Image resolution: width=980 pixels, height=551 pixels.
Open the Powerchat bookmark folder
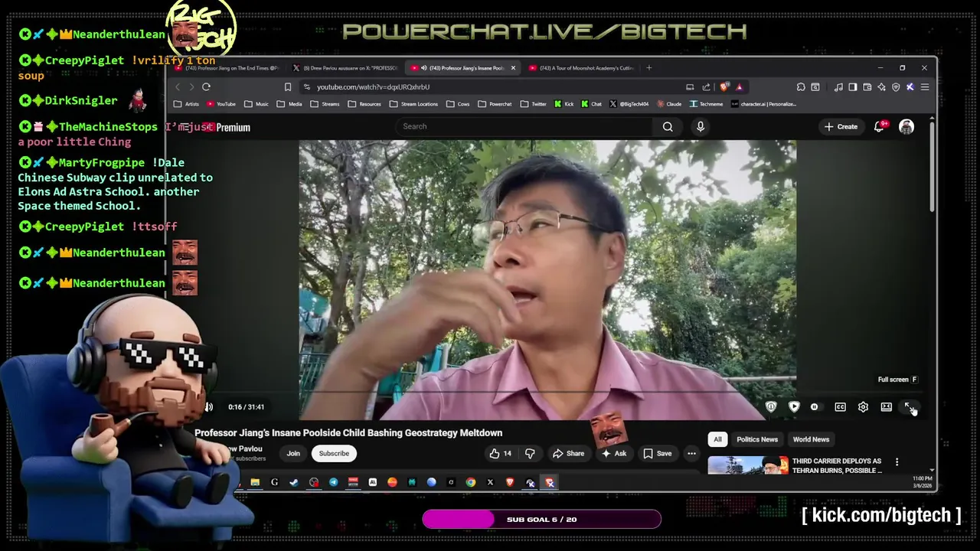[495, 104]
